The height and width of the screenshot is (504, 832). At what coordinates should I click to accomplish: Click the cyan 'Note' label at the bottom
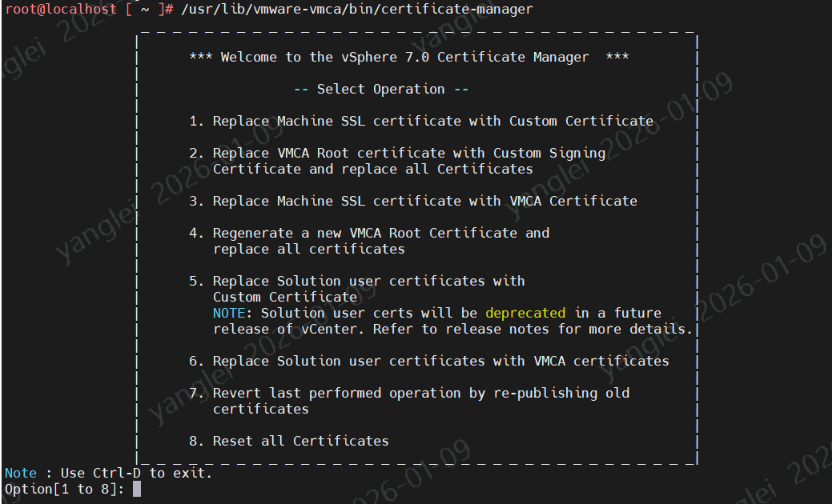point(21,473)
